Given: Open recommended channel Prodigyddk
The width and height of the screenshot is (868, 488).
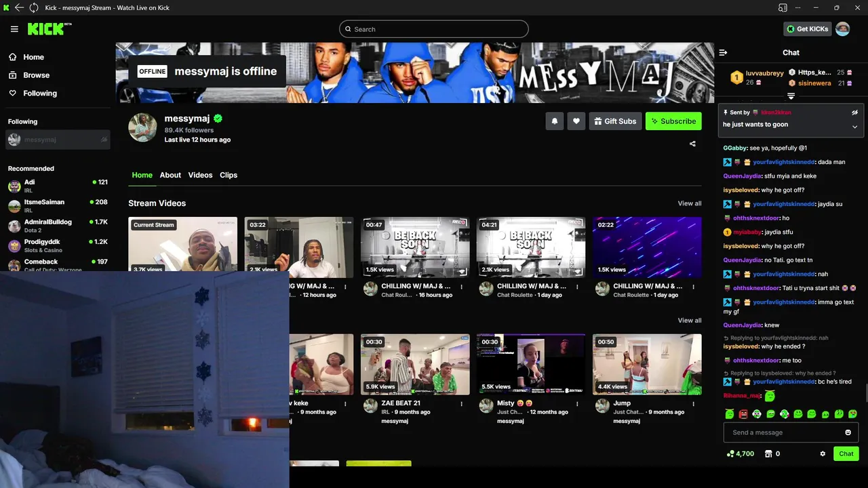Looking at the screenshot, I should tap(58, 245).
